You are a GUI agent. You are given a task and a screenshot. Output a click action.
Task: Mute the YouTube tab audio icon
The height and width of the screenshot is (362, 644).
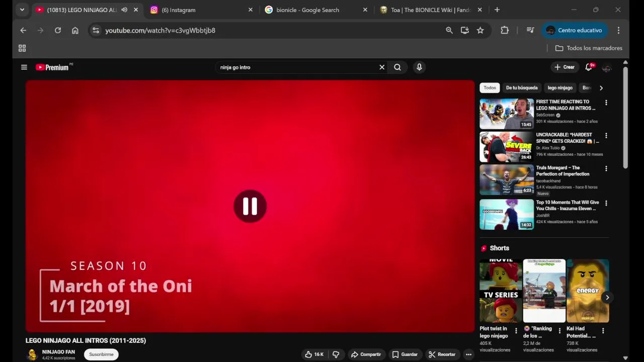pyautogui.click(x=124, y=10)
